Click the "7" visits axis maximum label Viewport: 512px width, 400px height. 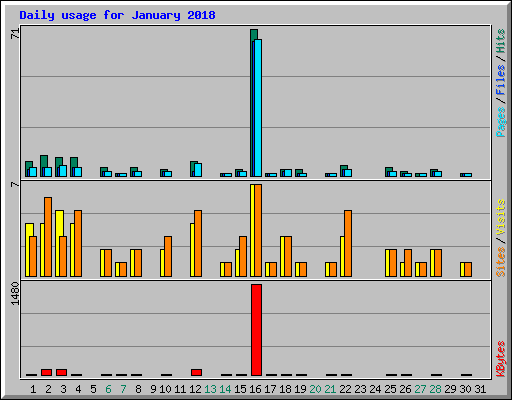pyautogui.click(x=15, y=184)
